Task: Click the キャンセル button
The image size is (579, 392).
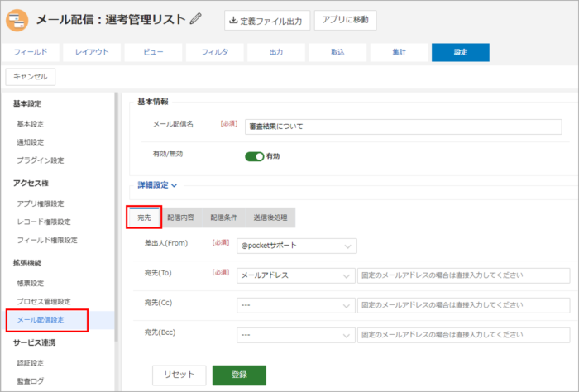Action: click(x=31, y=77)
